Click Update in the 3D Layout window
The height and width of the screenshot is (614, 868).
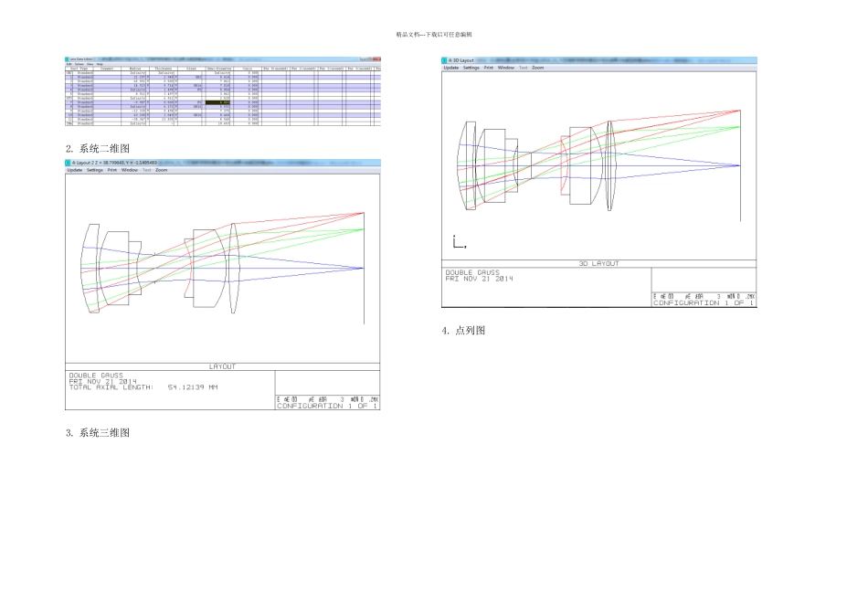tap(451, 68)
